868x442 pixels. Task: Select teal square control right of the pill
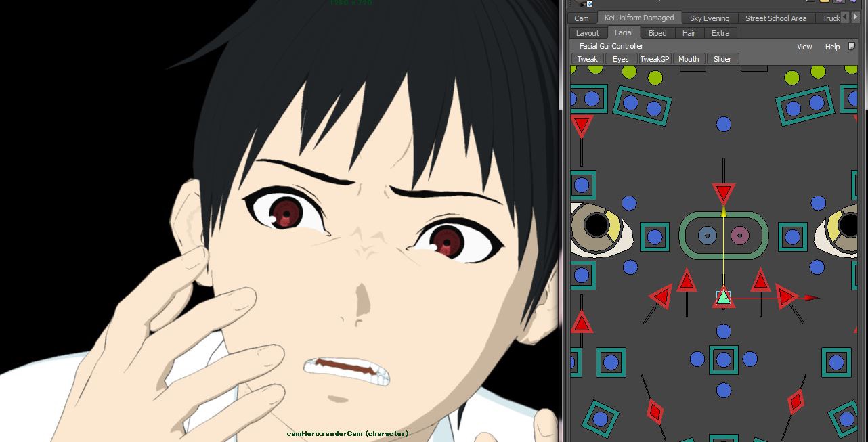tap(793, 237)
